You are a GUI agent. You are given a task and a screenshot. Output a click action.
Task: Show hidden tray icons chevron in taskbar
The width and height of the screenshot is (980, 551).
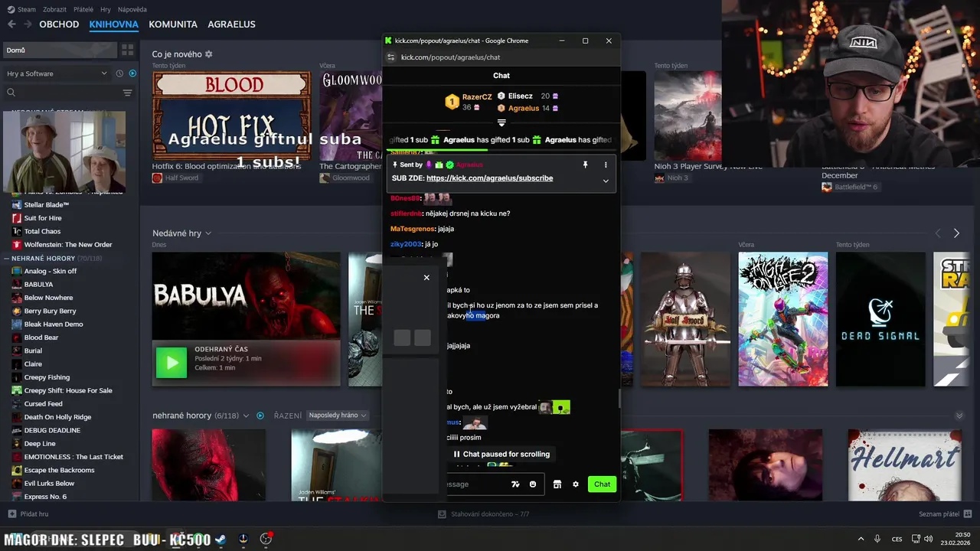pos(861,539)
